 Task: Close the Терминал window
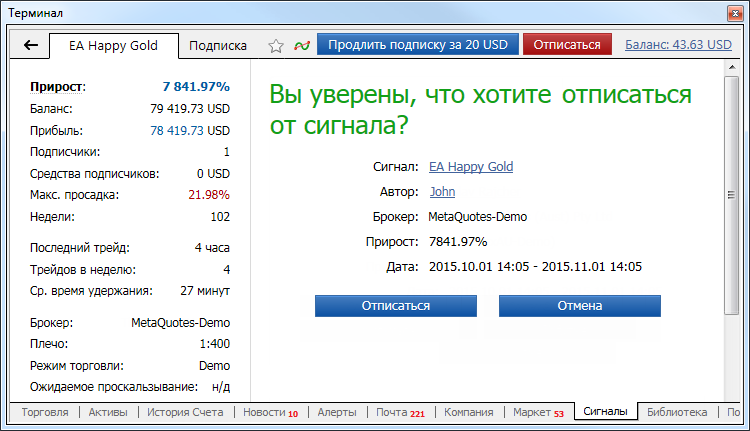point(735,13)
